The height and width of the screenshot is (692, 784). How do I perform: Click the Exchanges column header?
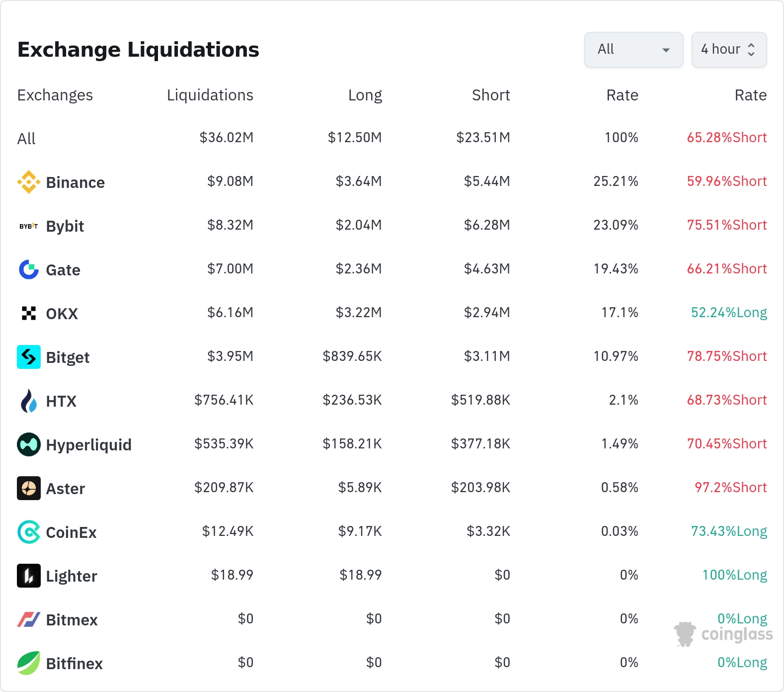click(x=55, y=95)
